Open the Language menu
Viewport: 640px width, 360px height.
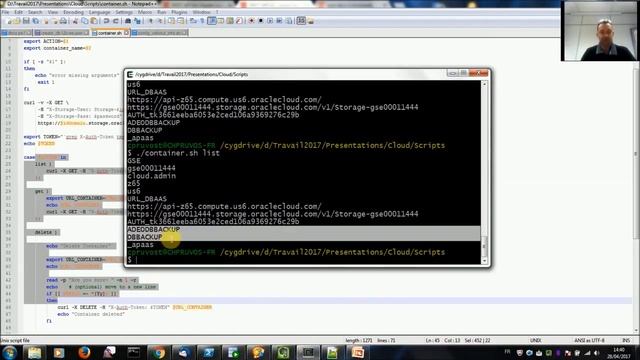point(99,12)
